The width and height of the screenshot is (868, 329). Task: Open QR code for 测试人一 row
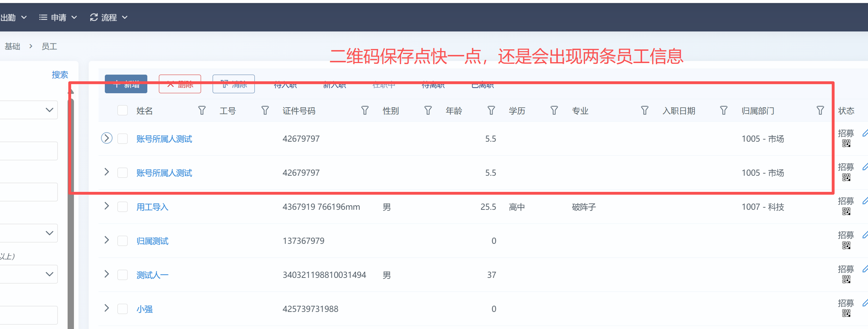click(846, 279)
